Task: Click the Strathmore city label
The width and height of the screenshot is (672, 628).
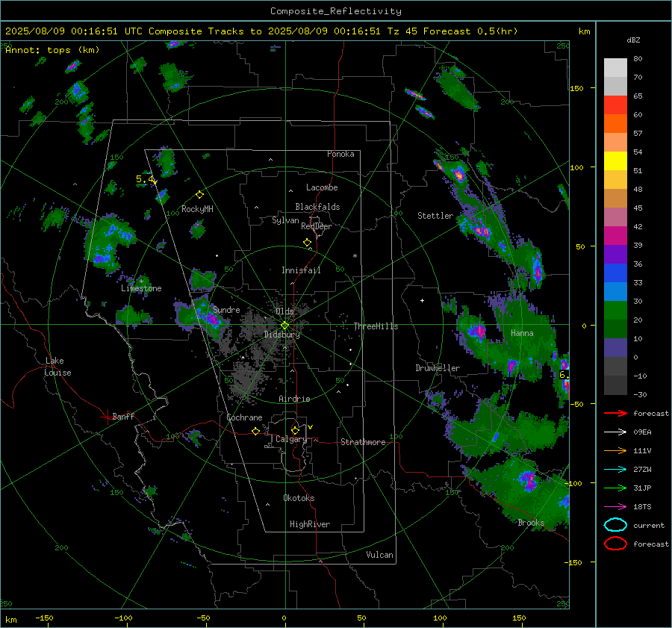Action: click(x=363, y=442)
